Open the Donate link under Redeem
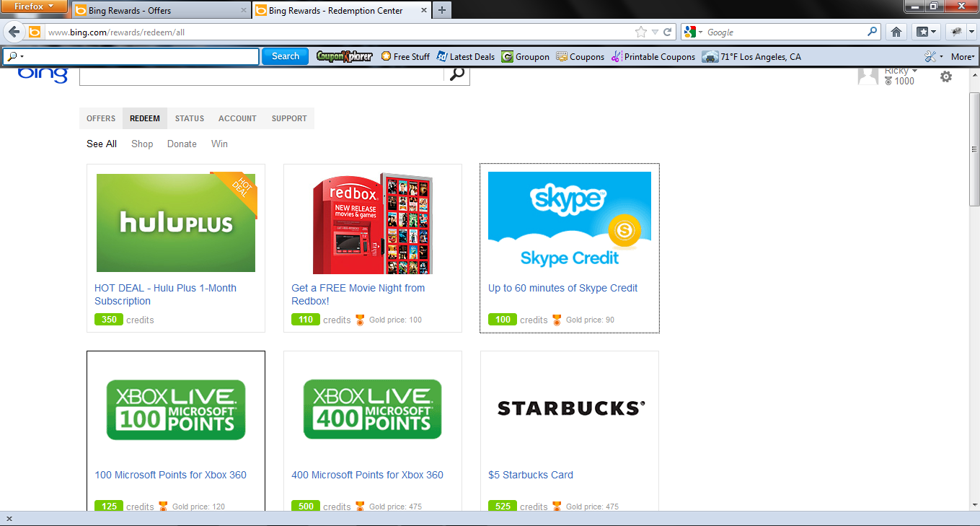Viewport: 980px width, 526px height. [x=182, y=144]
